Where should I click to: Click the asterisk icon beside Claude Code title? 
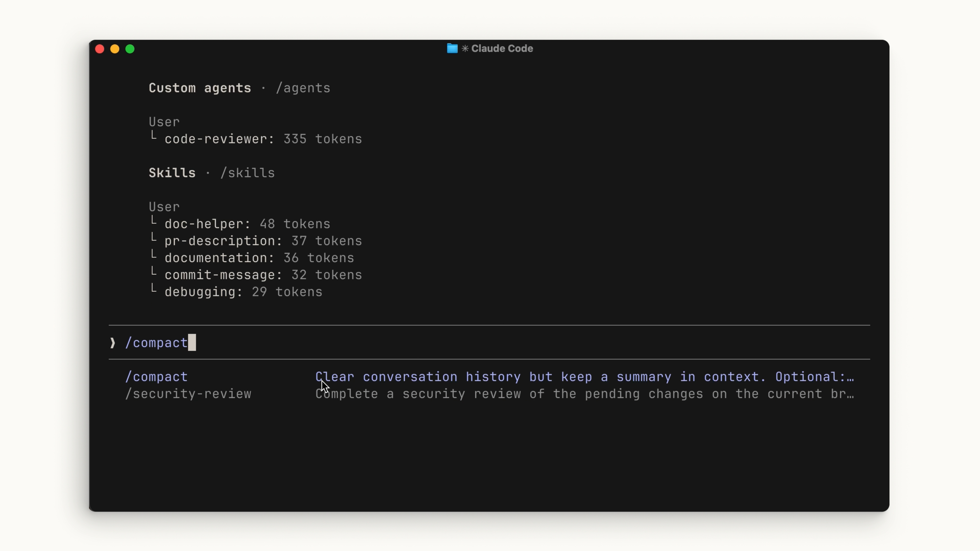tap(465, 49)
